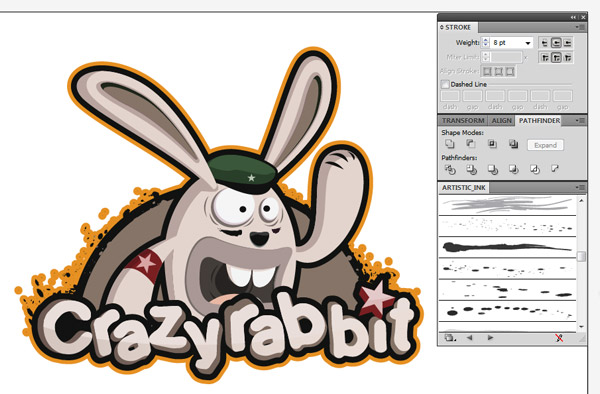Switch to the Align tab
The image size is (600, 394).
tap(501, 120)
